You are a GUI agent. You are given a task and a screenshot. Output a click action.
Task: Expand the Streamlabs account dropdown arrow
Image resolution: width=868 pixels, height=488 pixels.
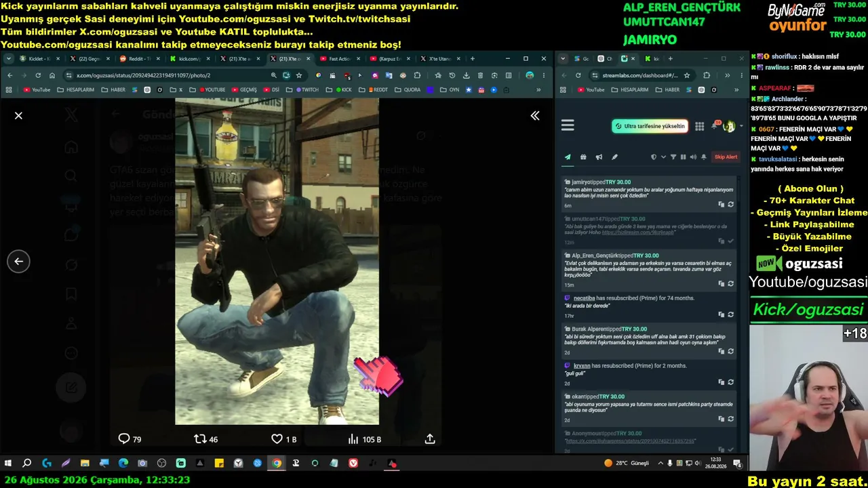[x=741, y=126]
